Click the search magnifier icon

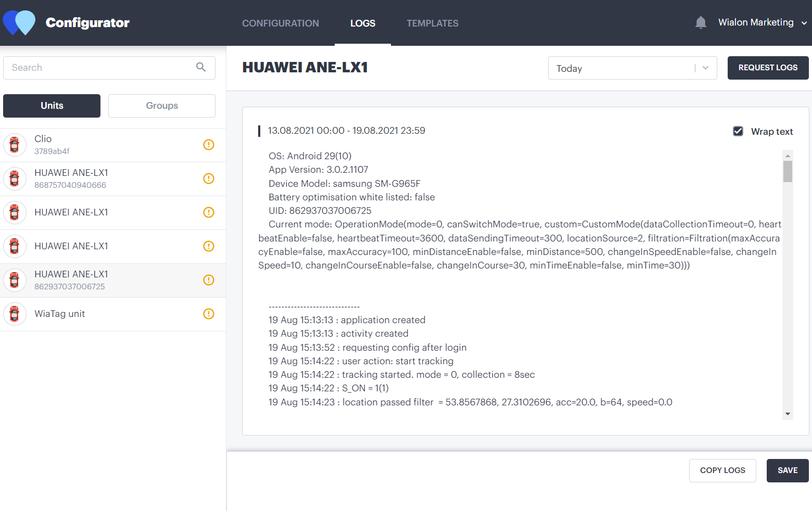(201, 67)
